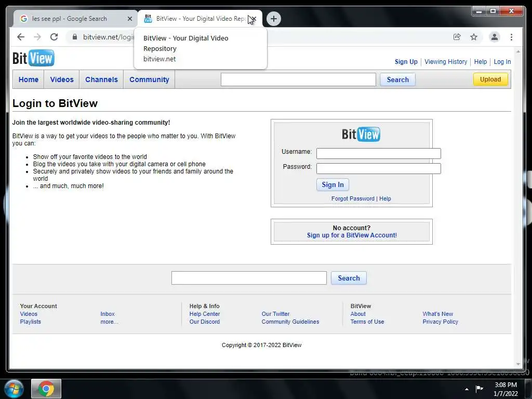Focus the Password field
Screen dimensions: 532x399
point(379,169)
